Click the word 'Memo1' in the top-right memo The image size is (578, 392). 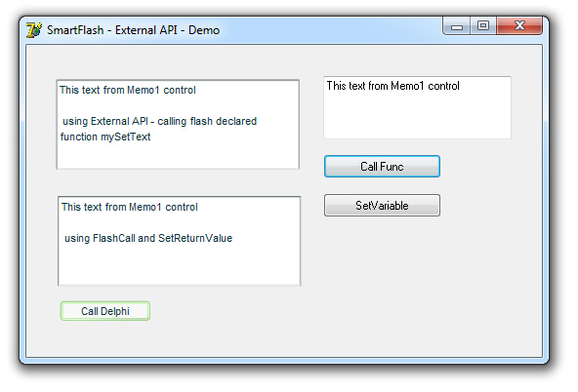pyautogui.click(x=407, y=86)
